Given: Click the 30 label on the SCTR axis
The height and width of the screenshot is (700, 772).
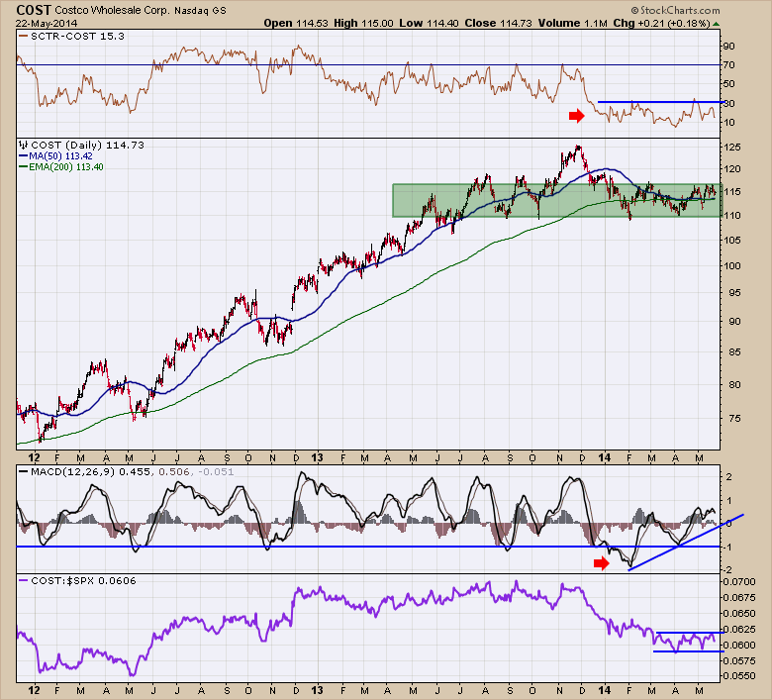Looking at the screenshot, I should click(729, 103).
